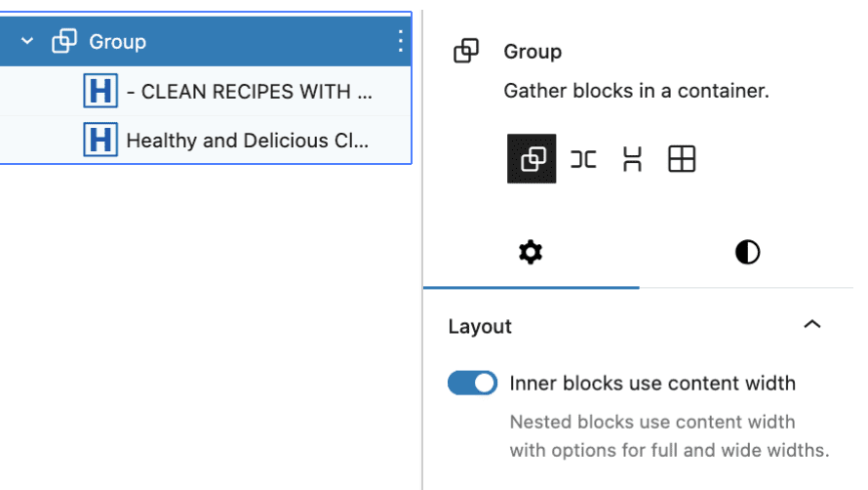The width and height of the screenshot is (868, 490).
Task: Select the 'Healthy and Delicious Cl...' heading
Action: coord(206,140)
